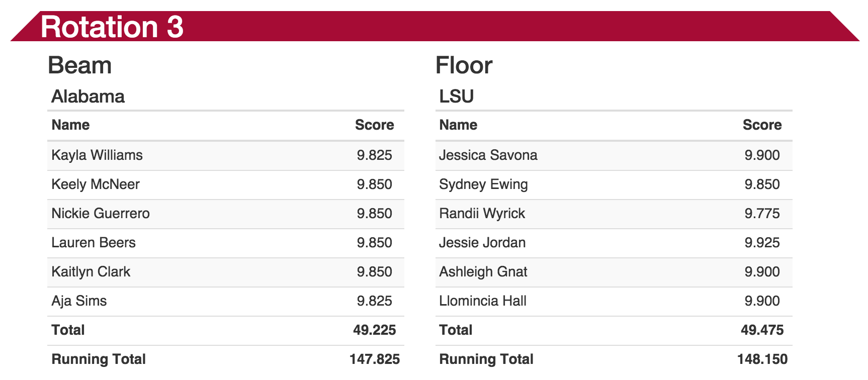Click Aja Sims' 9.825 score
The width and height of the screenshot is (868, 380).
coord(374,301)
